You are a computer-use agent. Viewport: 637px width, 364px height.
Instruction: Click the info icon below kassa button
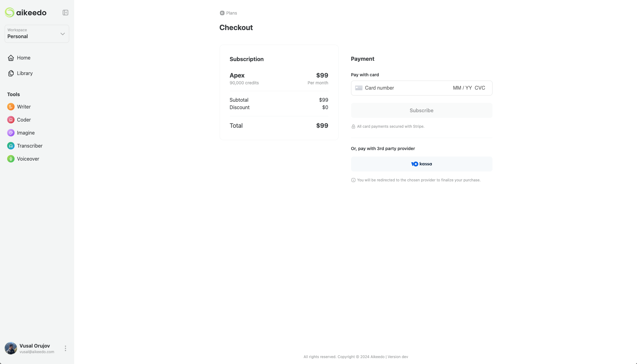coord(353,180)
